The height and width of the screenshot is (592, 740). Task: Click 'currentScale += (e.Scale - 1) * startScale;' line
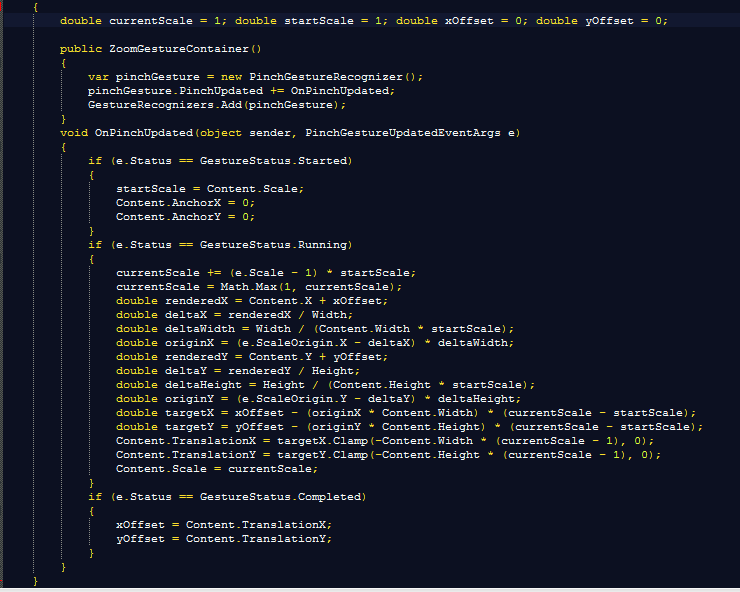click(266, 273)
